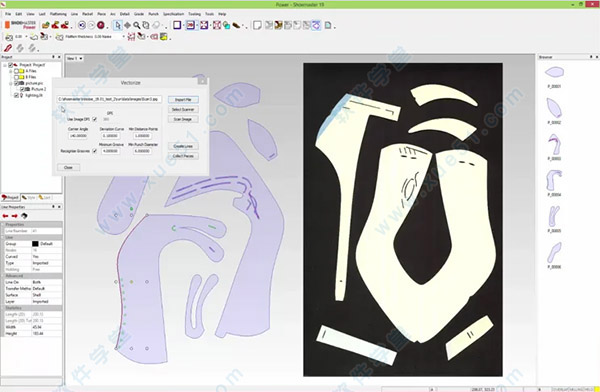The height and width of the screenshot is (392, 600).
Task: Click the black Group color swatch
Action: [35, 244]
